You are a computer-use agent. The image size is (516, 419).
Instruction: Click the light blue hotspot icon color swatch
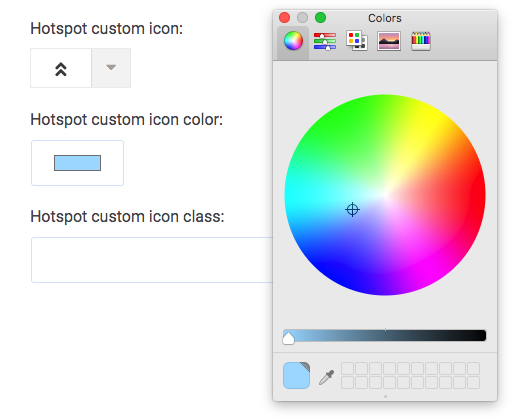(x=77, y=163)
